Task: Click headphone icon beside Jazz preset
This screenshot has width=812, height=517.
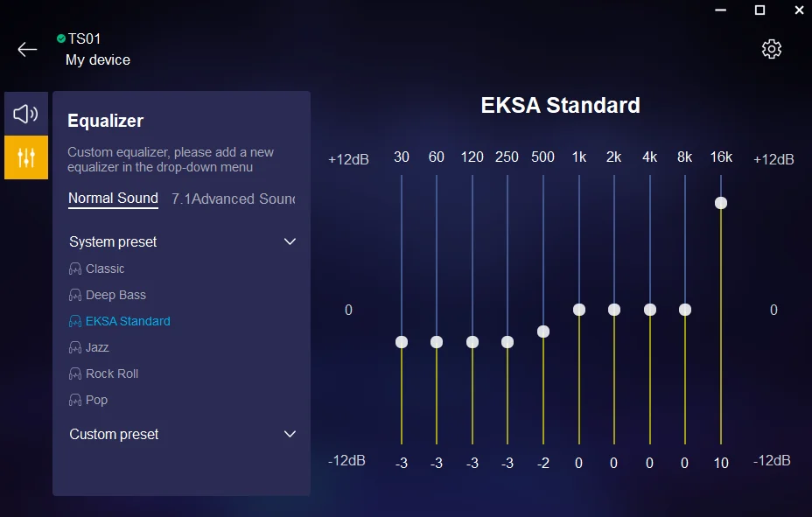Action: (75, 347)
